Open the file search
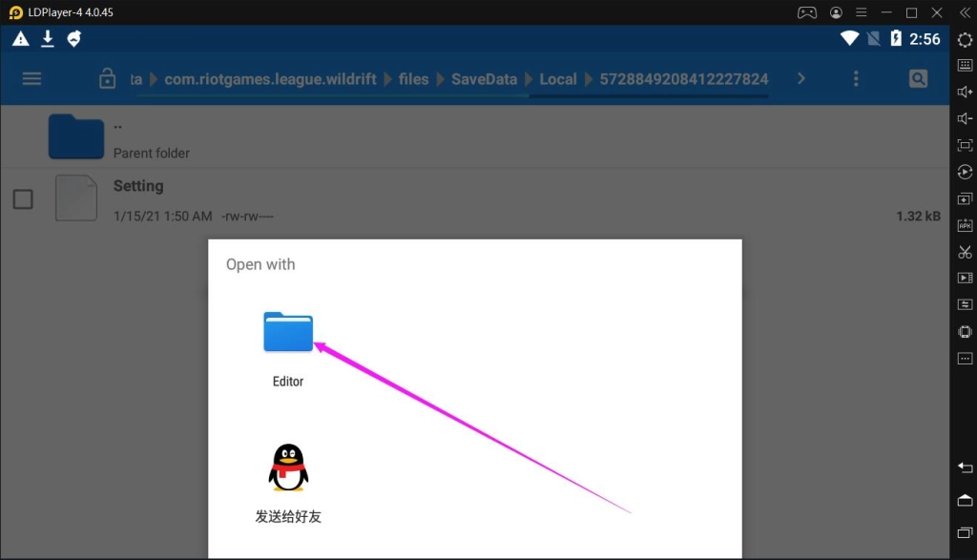This screenshot has height=560, width=977. click(918, 78)
